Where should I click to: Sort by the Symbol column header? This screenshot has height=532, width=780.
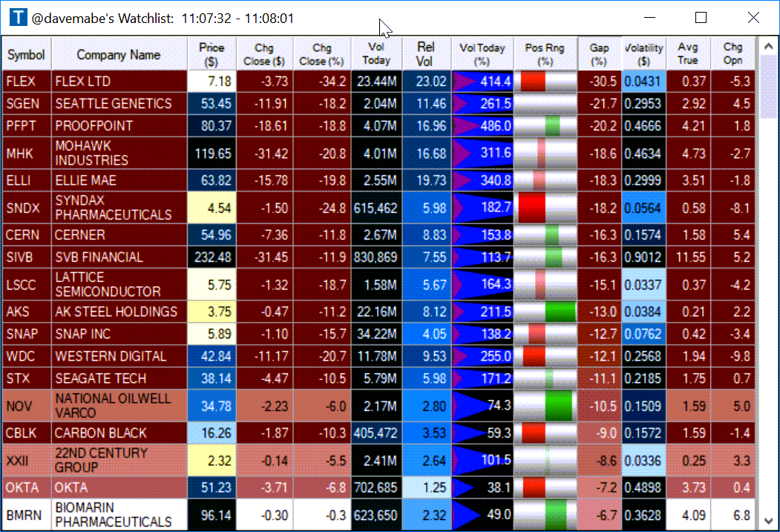pos(27,54)
